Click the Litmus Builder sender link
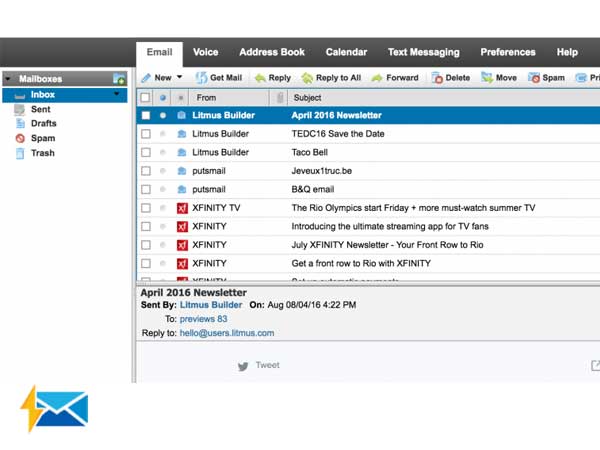The height and width of the screenshot is (450, 600). click(211, 305)
